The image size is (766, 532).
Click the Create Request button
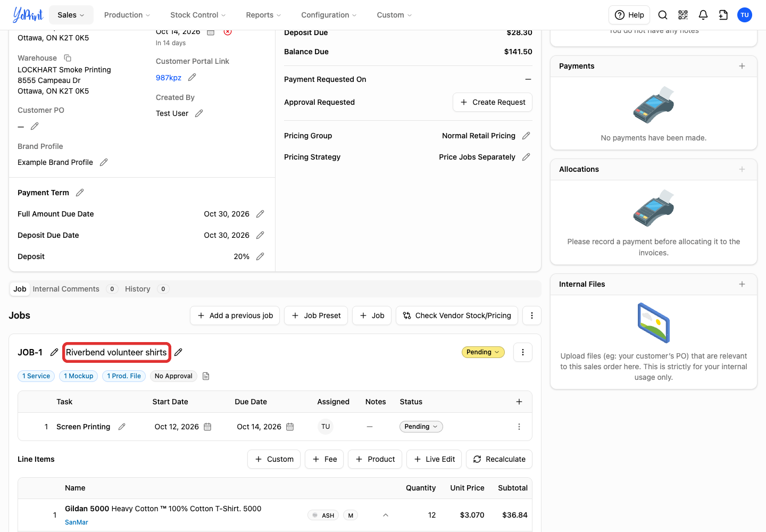coord(493,102)
